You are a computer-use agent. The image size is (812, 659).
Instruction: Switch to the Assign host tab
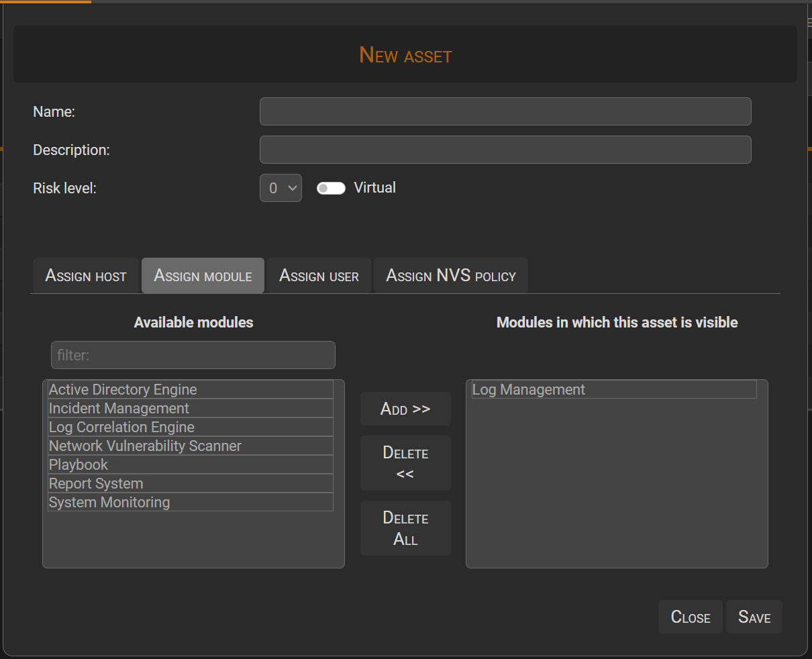[85, 275]
